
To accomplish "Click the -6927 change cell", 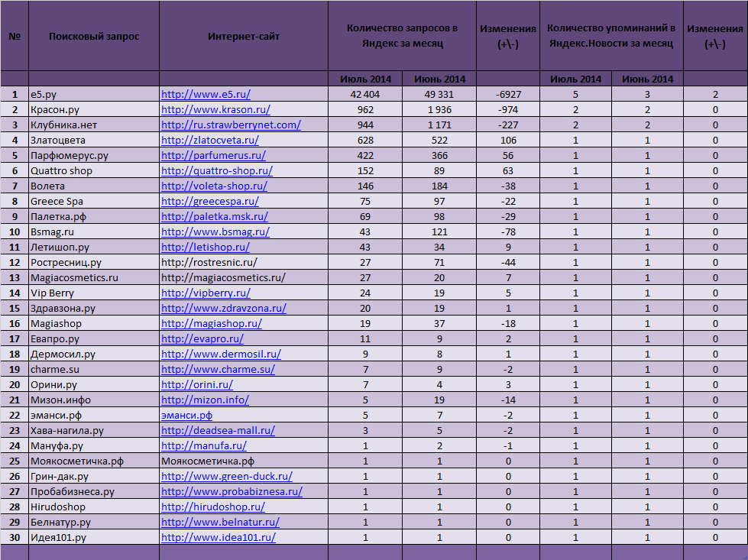I will pyautogui.click(x=508, y=95).
